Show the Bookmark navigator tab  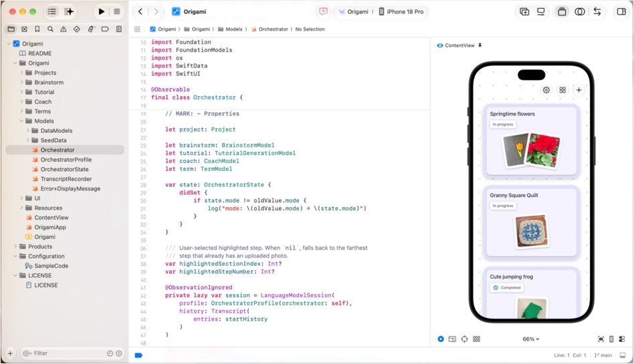[x=37, y=29]
